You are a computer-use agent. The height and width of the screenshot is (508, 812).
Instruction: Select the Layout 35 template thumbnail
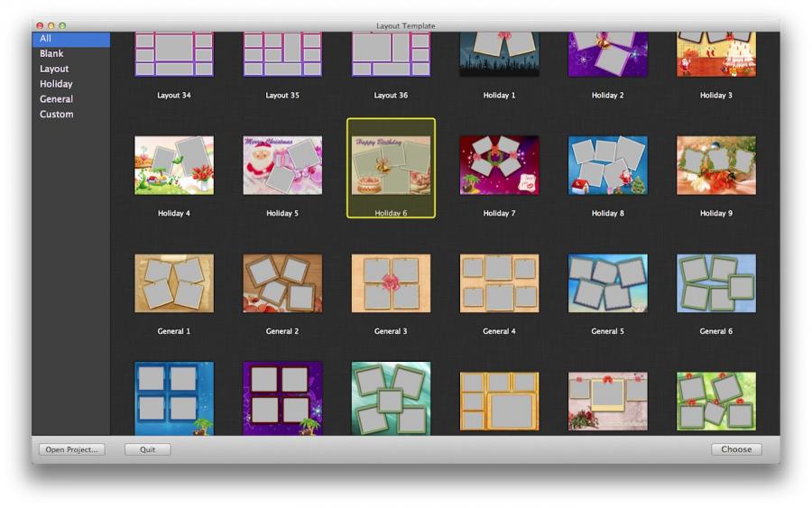click(282, 54)
